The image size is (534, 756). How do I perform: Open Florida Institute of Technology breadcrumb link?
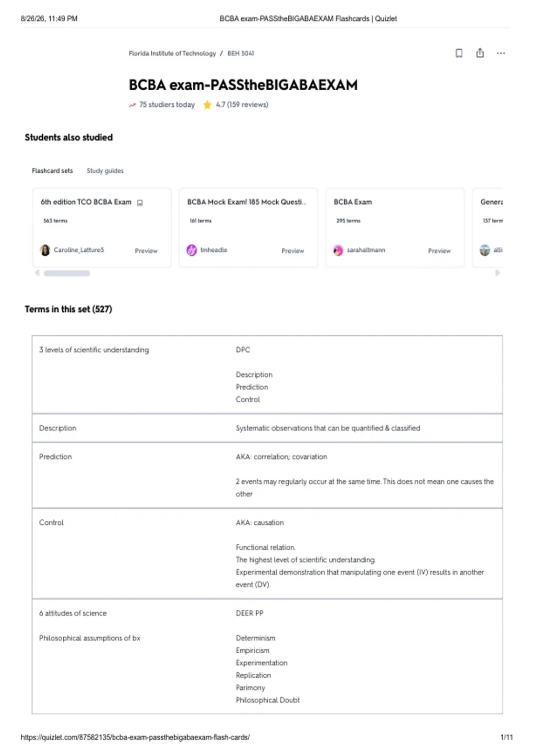tap(172, 53)
